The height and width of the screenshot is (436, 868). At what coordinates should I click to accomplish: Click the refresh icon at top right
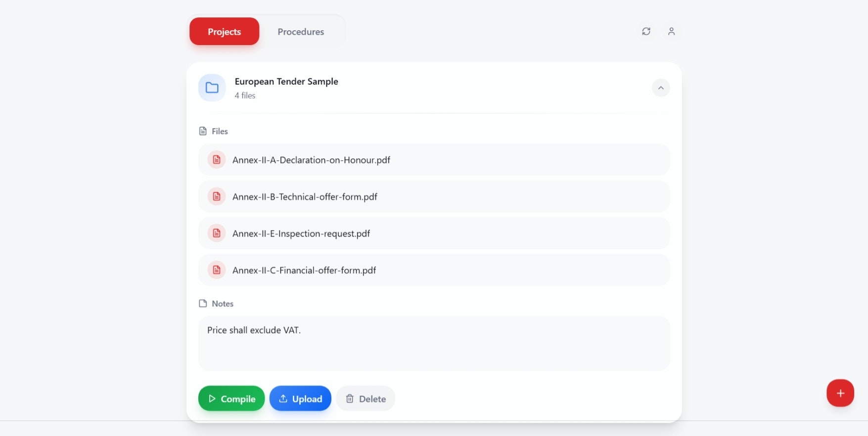coord(646,31)
